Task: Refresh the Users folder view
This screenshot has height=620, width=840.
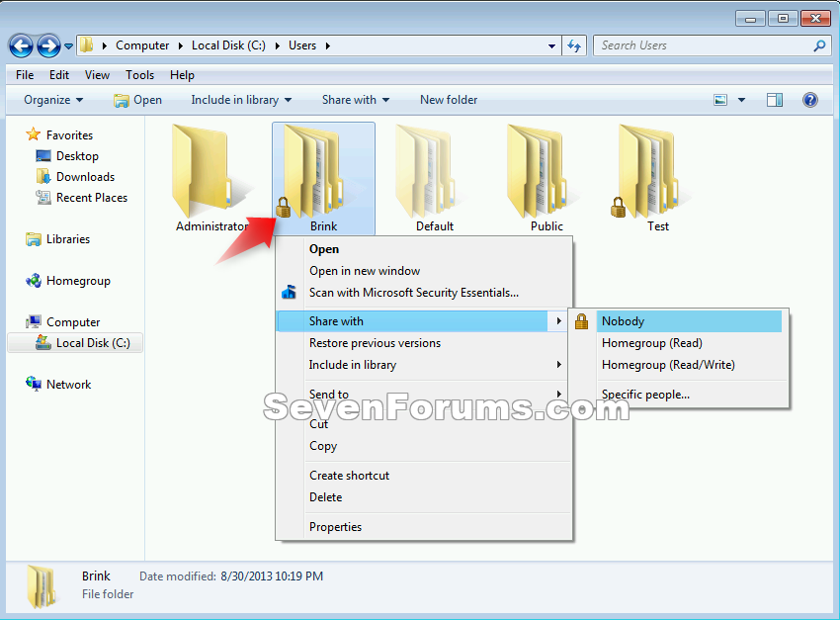Action: click(574, 45)
